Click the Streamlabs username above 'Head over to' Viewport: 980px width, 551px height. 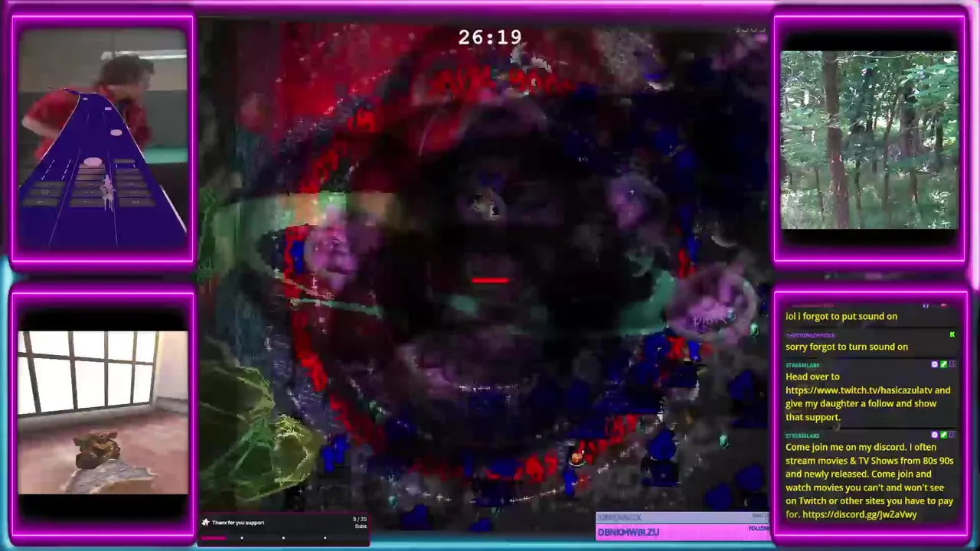[802, 366]
